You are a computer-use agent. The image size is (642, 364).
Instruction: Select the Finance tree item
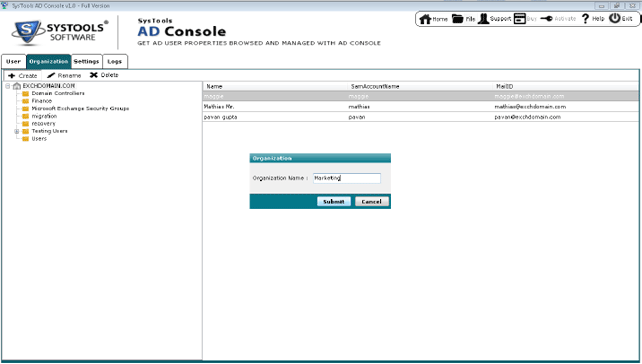click(x=42, y=101)
